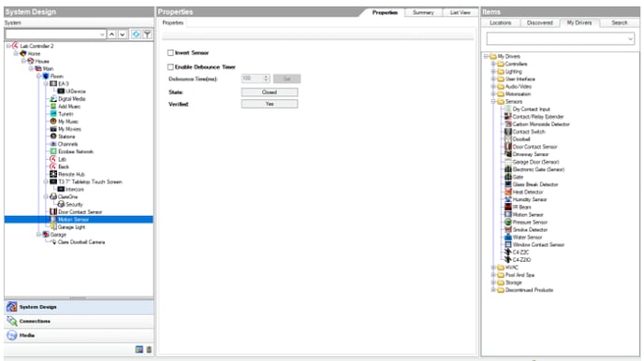
Task: Click the Closed state button
Action: (x=270, y=93)
